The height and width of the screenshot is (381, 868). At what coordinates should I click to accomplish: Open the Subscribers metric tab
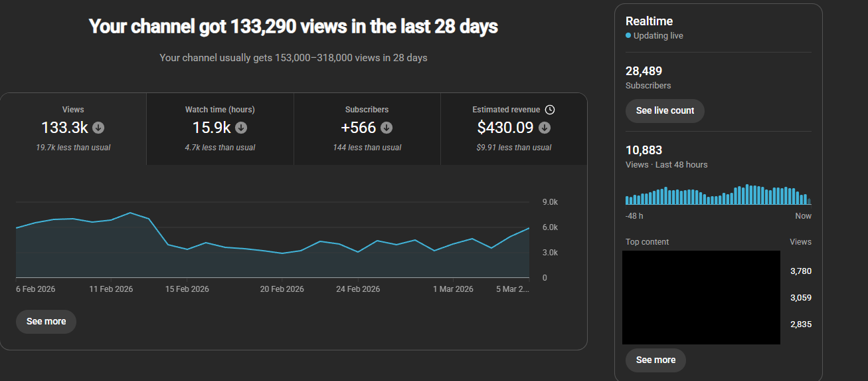[367, 128]
